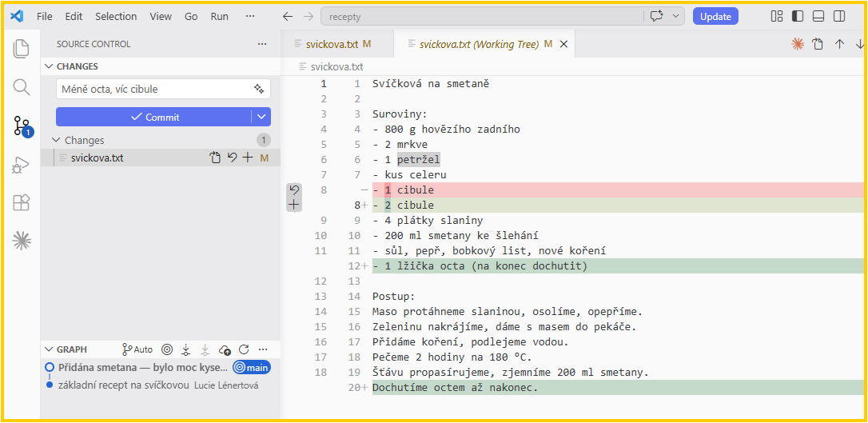Open customize layout button
Screen dimensions: 868x423
click(777, 17)
